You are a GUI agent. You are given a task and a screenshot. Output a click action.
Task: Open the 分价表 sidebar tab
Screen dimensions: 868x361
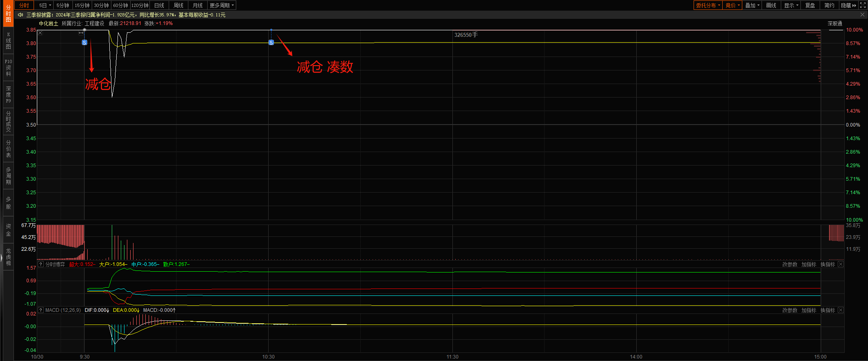[x=8, y=149]
